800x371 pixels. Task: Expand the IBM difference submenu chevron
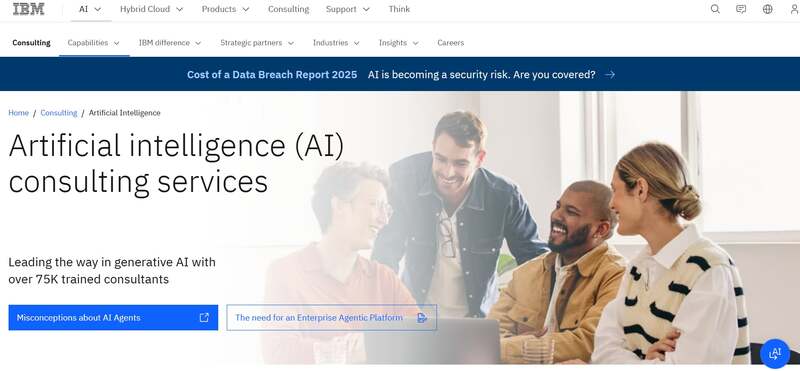(x=198, y=43)
